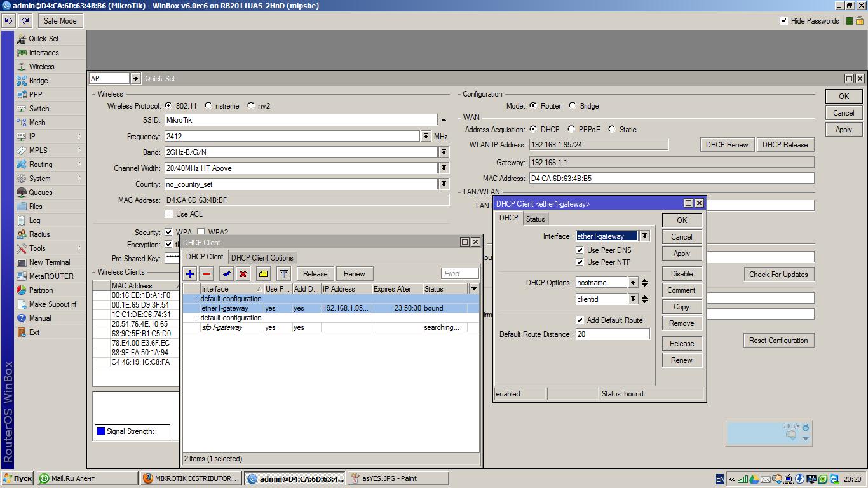Image resolution: width=868 pixels, height=488 pixels.
Task: Open the hostname DHCP option dropdown
Action: (x=633, y=283)
